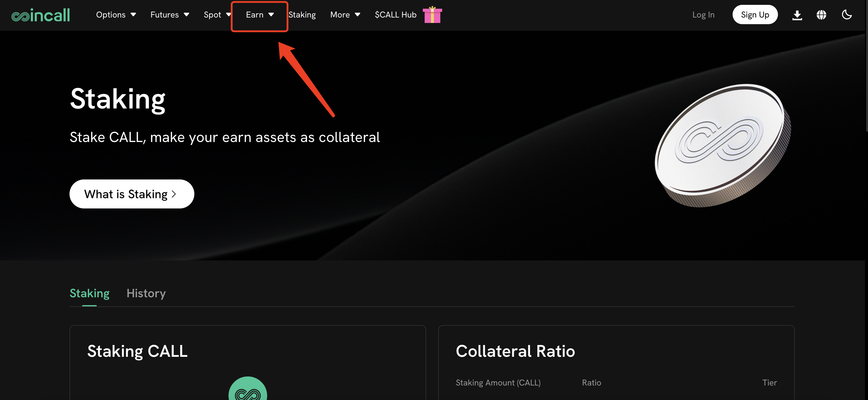Open the $CALL Hub page

coord(396,15)
